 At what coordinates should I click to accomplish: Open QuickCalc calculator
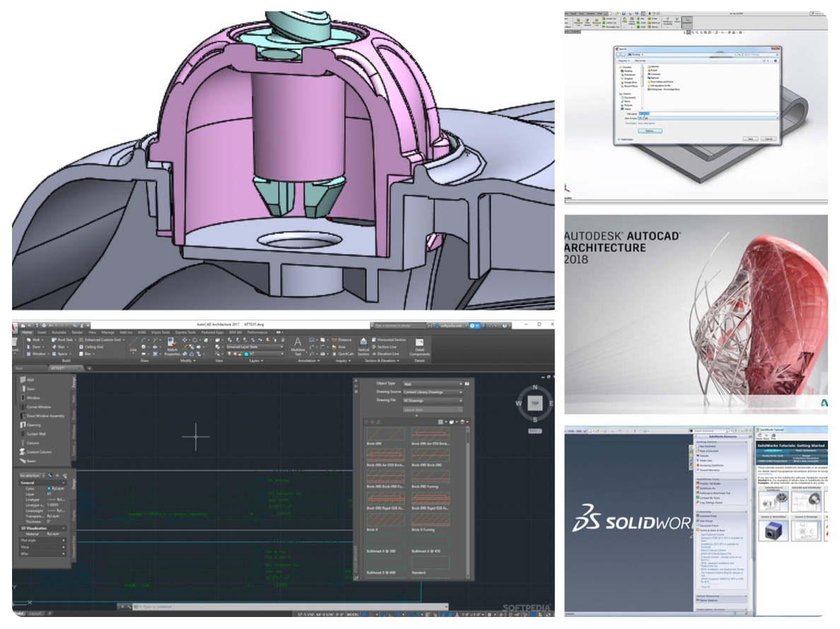[343, 354]
